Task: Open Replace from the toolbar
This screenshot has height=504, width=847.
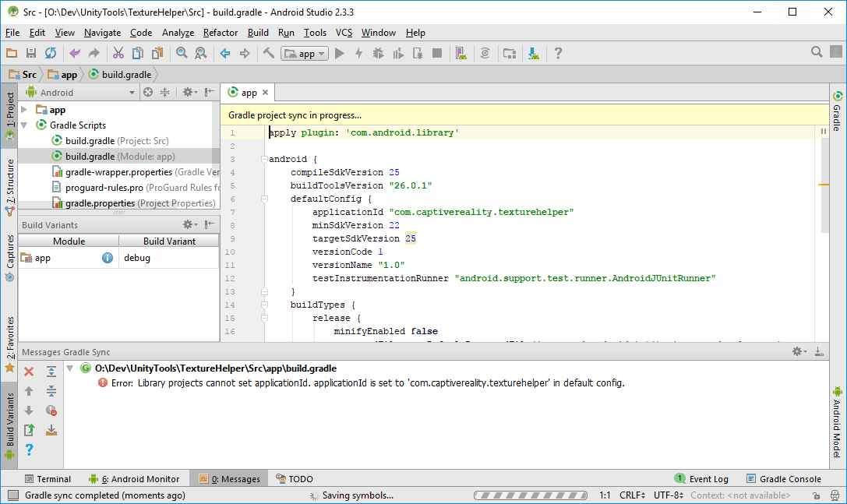Action: pos(200,53)
